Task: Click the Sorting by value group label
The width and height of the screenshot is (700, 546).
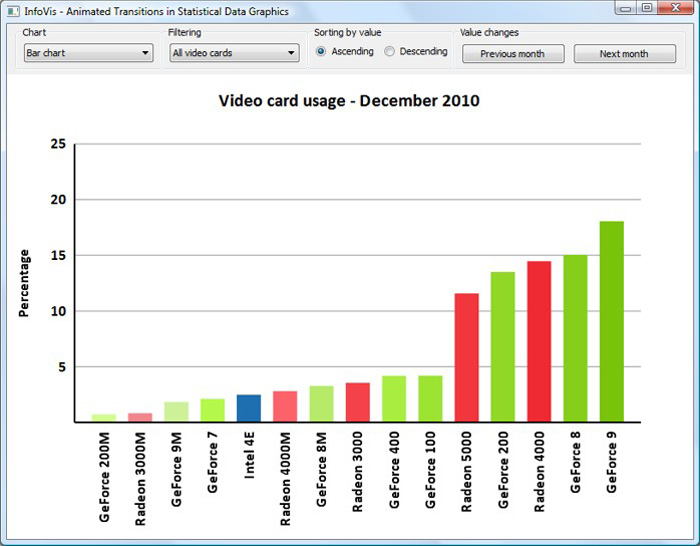Action: tap(347, 33)
